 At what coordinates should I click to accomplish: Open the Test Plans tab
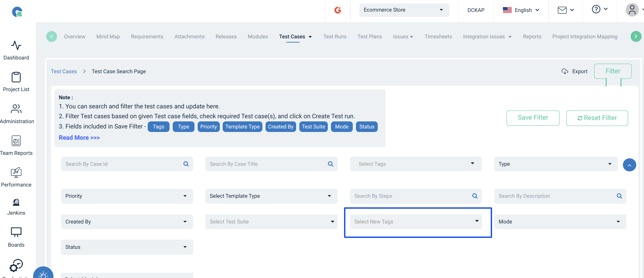370,37
